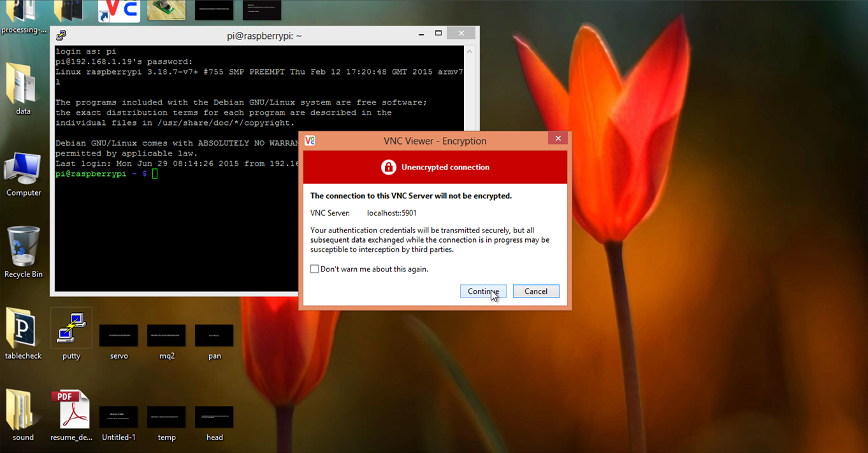Select the temp file on desktop
The image size is (868, 453).
click(x=167, y=424)
